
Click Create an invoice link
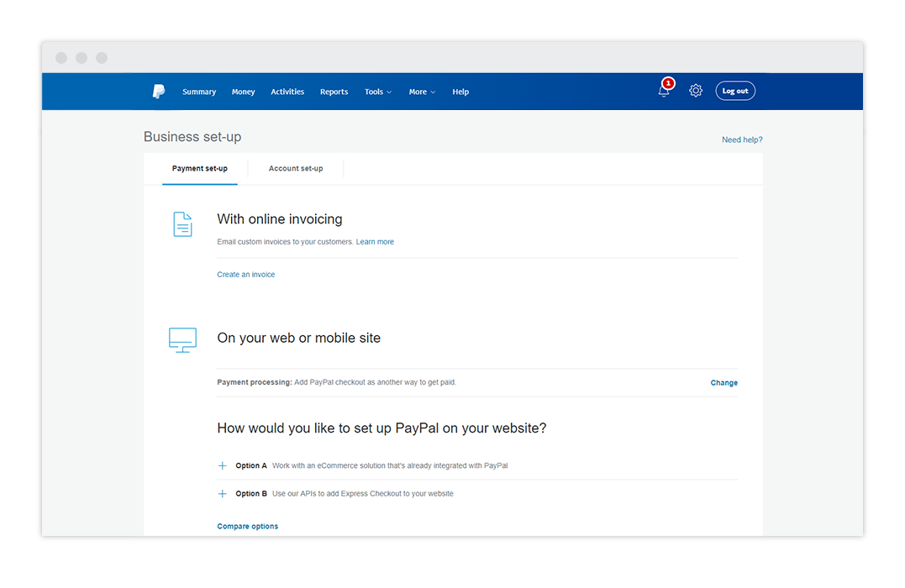tap(246, 275)
